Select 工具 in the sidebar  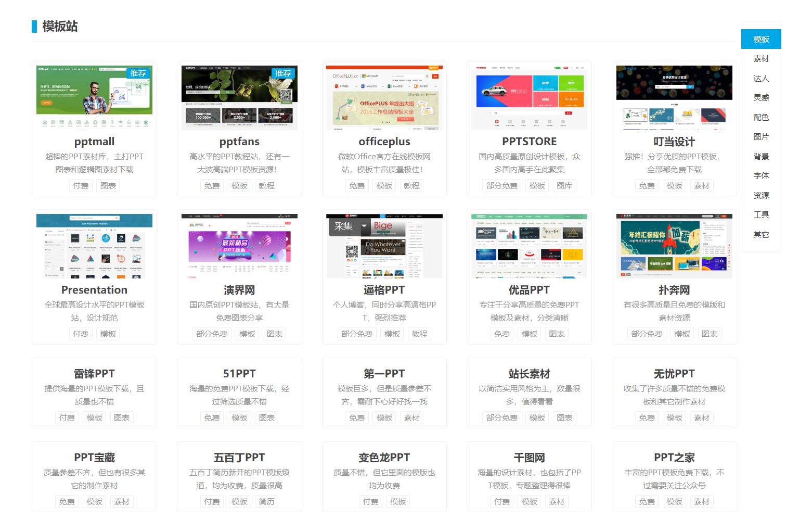761,215
